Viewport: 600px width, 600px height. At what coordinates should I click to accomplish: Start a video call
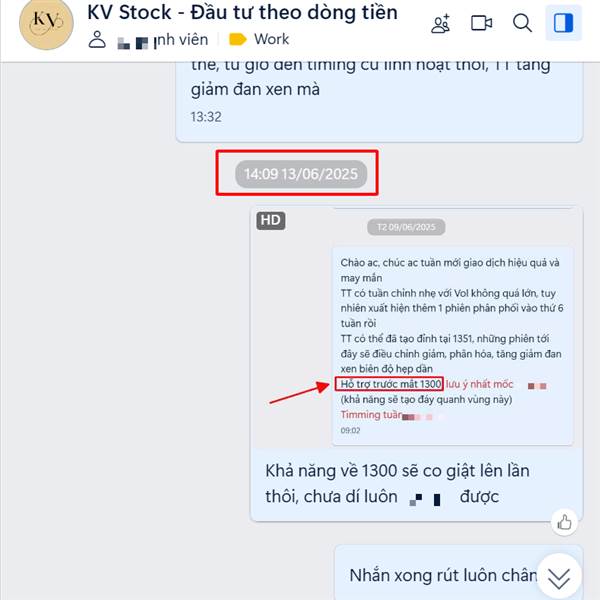[x=481, y=23]
